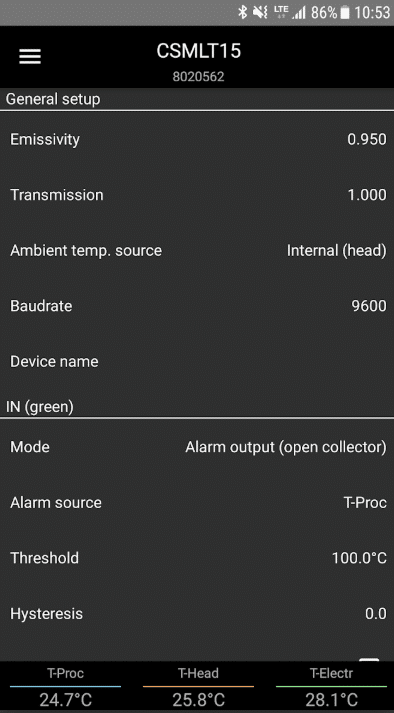The image size is (394, 713).
Task: Tap the LTE network indicator
Action: 281,12
